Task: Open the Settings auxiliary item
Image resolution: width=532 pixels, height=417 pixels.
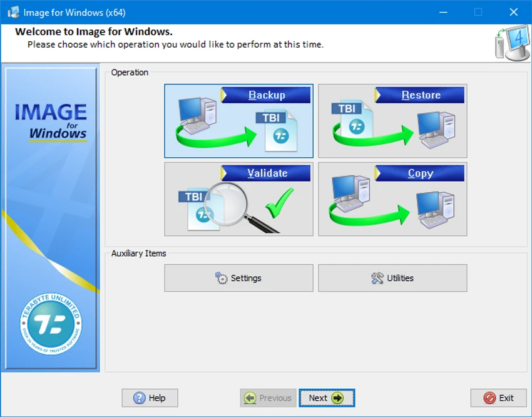Action: click(x=238, y=278)
